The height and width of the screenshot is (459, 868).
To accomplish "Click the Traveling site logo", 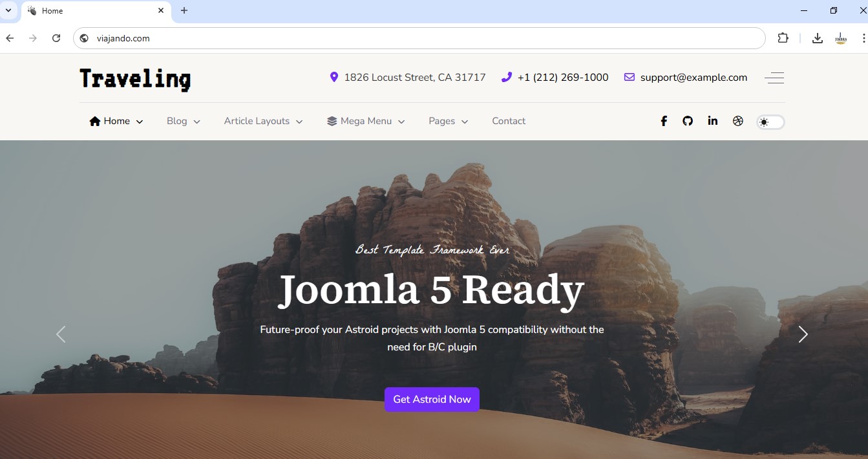I will point(135,79).
